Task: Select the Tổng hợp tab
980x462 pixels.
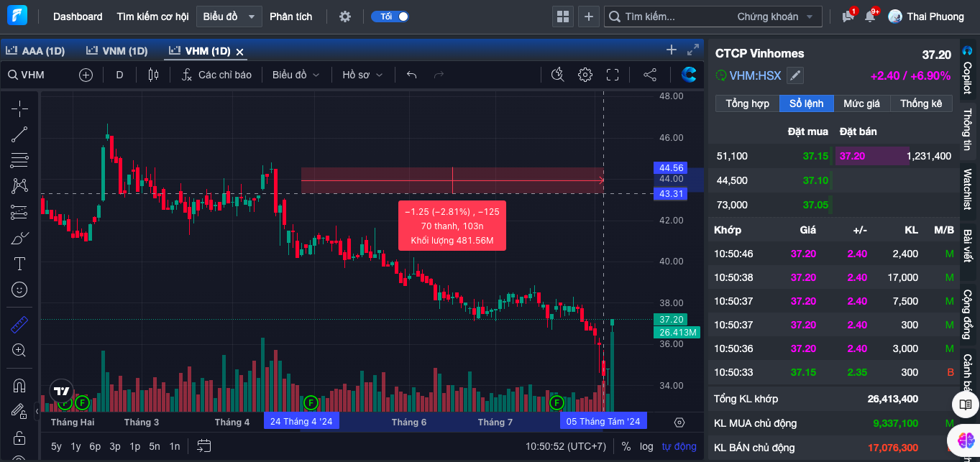Action: [x=747, y=103]
